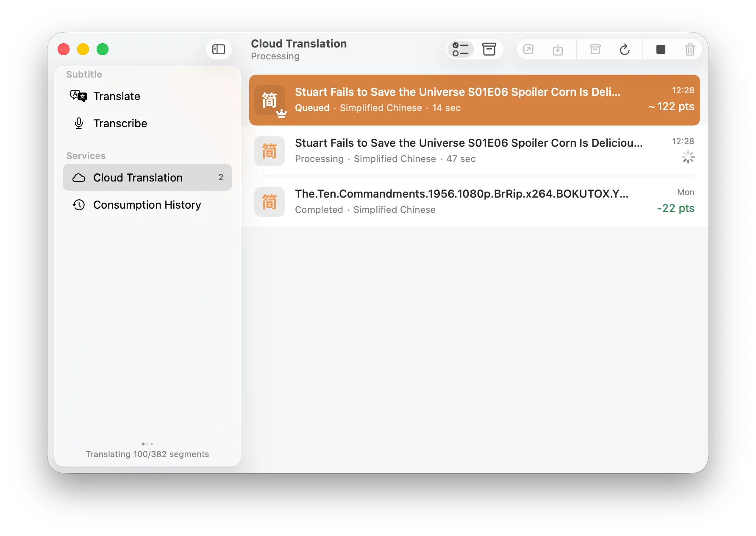Click the 47 sec duration text
Viewport: 756px width, 536px height.
[x=461, y=159]
